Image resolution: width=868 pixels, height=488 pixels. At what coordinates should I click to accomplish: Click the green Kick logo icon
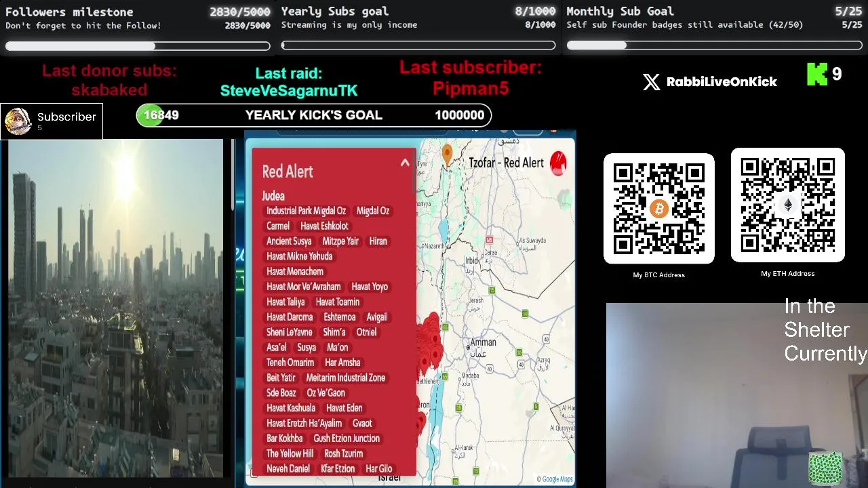pos(817,75)
